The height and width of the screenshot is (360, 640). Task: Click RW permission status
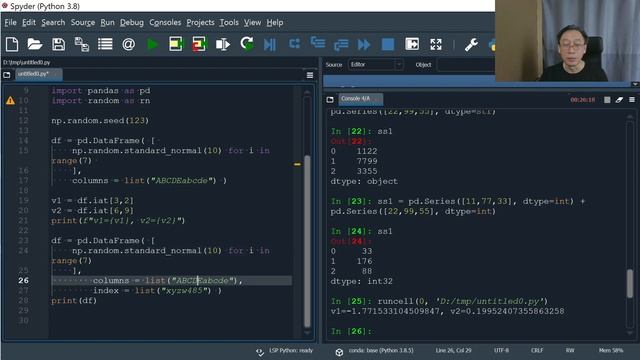click(570, 351)
